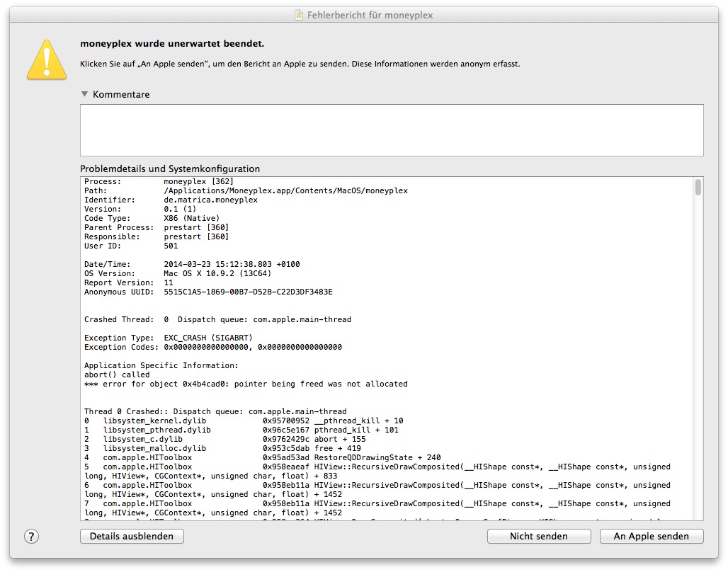Screen dimensions: 728x572
Task: Click the 'libsystem_malloc.dylib free + 419' frame
Action: point(223,449)
